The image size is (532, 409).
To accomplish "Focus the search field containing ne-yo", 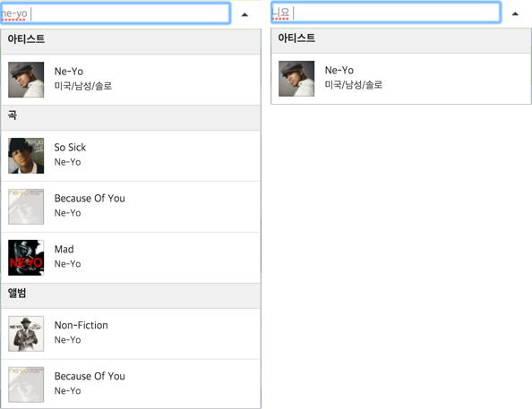I will click(116, 13).
